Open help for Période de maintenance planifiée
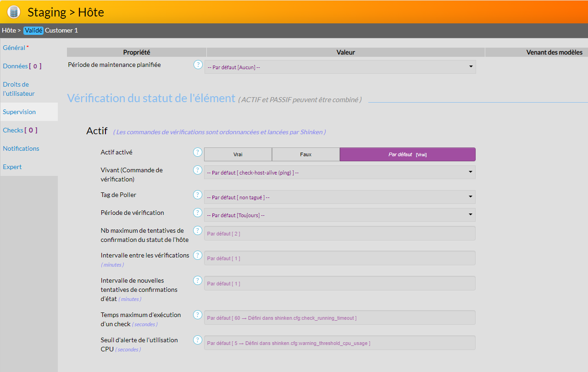The image size is (588, 372). tap(198, 65)
